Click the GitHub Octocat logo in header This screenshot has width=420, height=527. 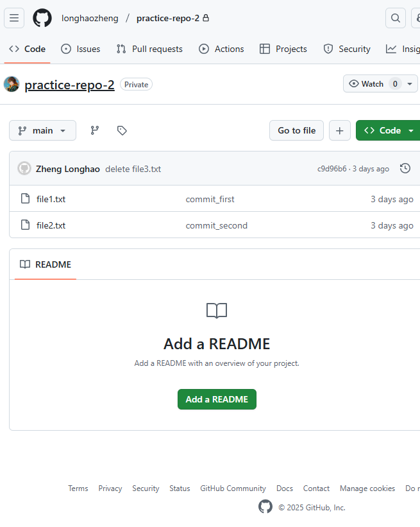42,18
